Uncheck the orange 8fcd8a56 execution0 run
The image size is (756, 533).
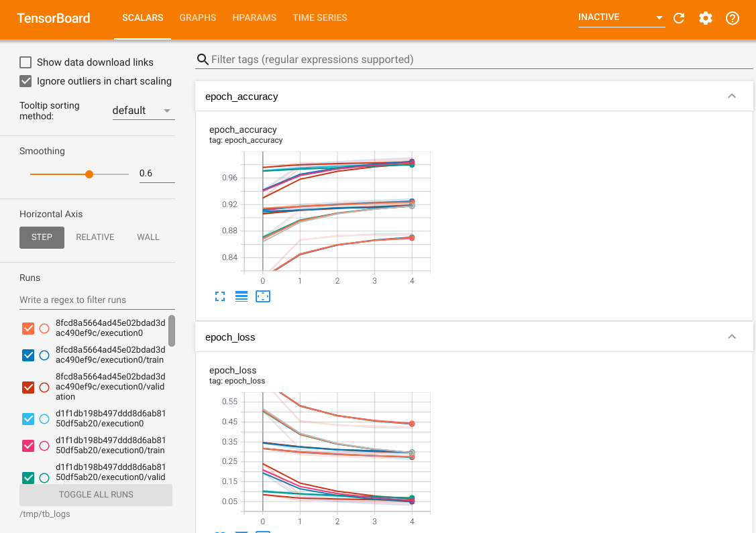pyautogui.click(x=28, y=329)
